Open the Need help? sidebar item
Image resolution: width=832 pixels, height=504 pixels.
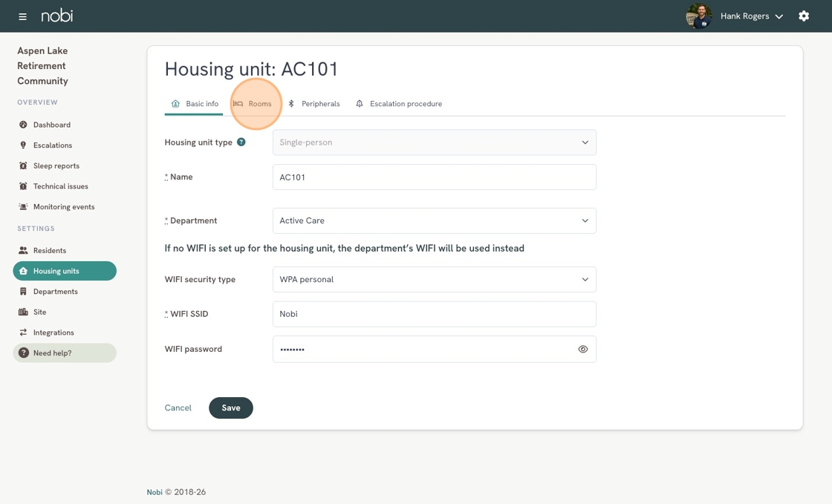tap(65, 353)
